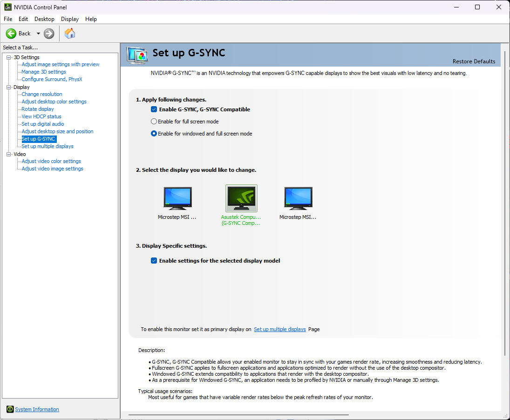Image resolution: width=510 pixels, height=420 pixels.
Task: Open Rotate display page
Action: (x=37, y=109)
